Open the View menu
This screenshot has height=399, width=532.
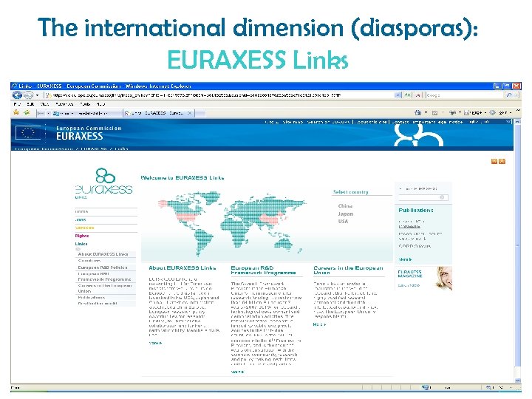44,104
